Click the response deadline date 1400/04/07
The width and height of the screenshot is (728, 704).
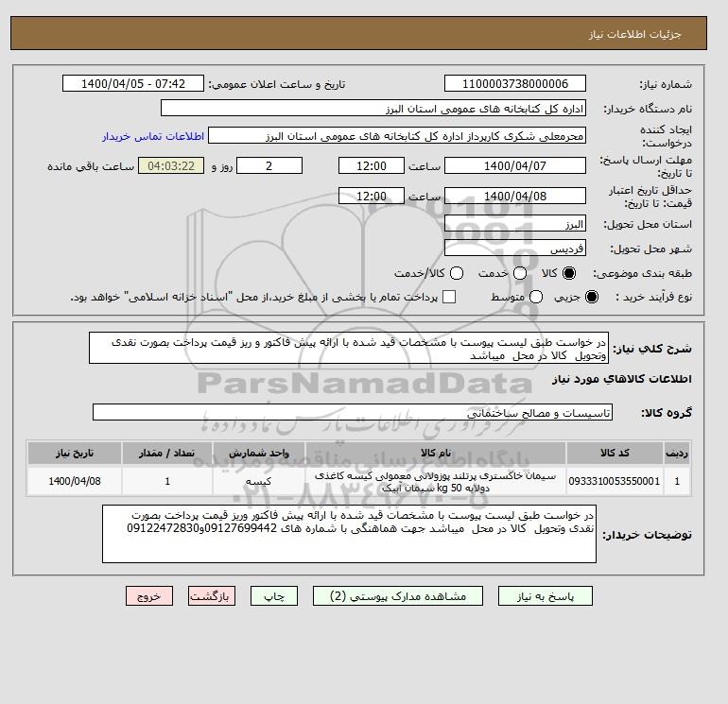pos(515,165)
